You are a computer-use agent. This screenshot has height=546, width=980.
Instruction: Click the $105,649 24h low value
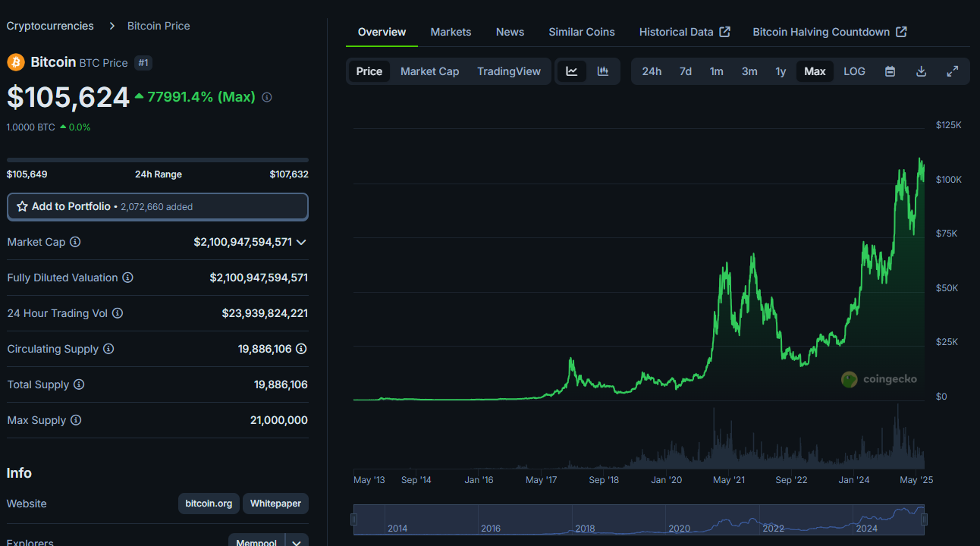(x=27, y=174)
